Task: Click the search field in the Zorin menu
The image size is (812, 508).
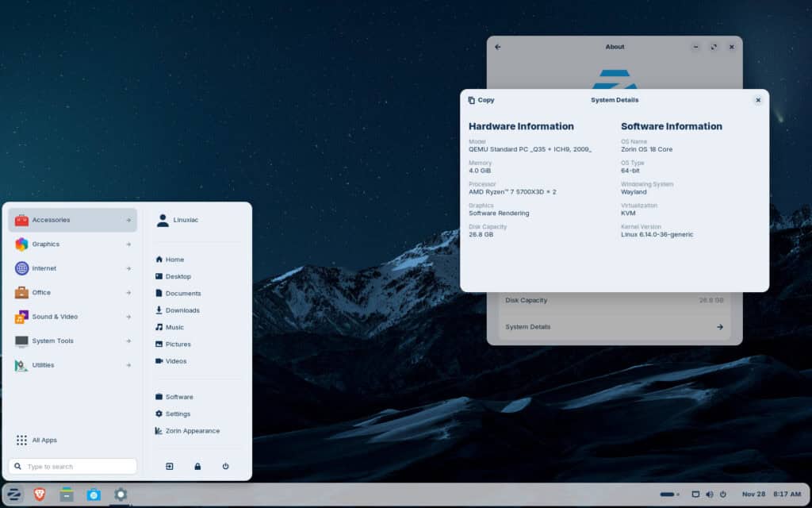Action: [73, 466]
